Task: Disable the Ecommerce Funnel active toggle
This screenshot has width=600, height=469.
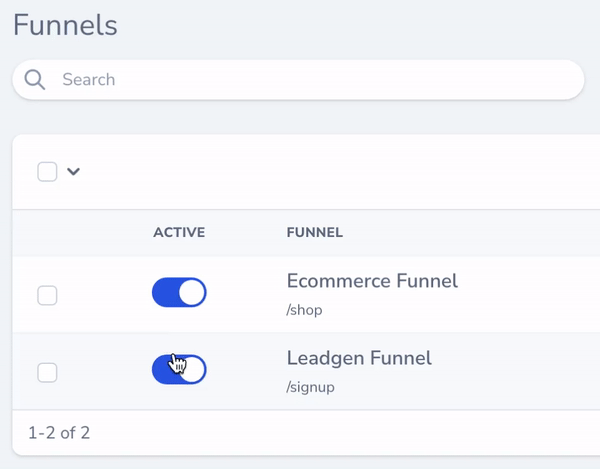Action: coord(179,293)
